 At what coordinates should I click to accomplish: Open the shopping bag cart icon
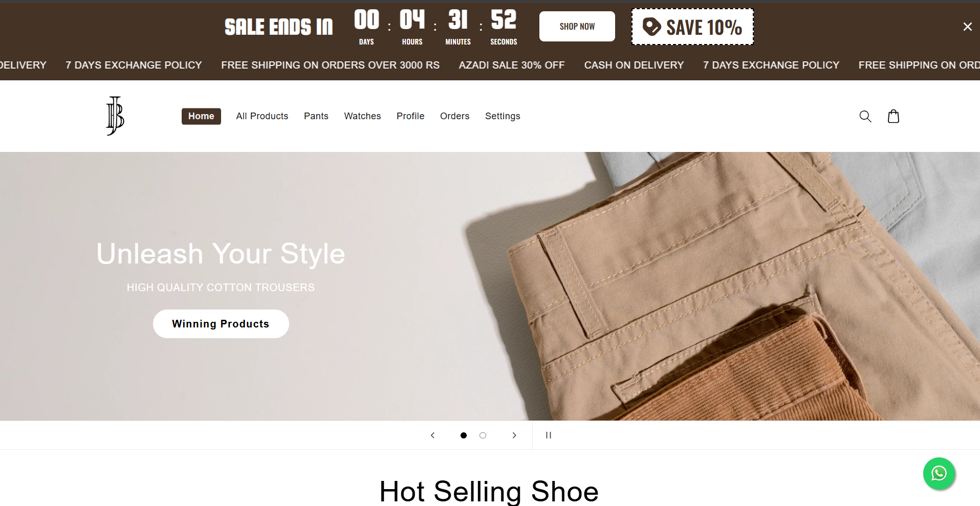[x=893, y=116]
